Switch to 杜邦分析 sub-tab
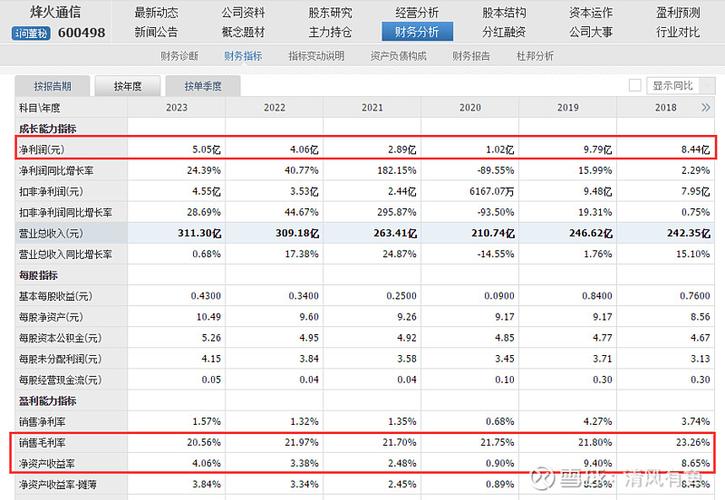The image size is (725, 500). 535,56
